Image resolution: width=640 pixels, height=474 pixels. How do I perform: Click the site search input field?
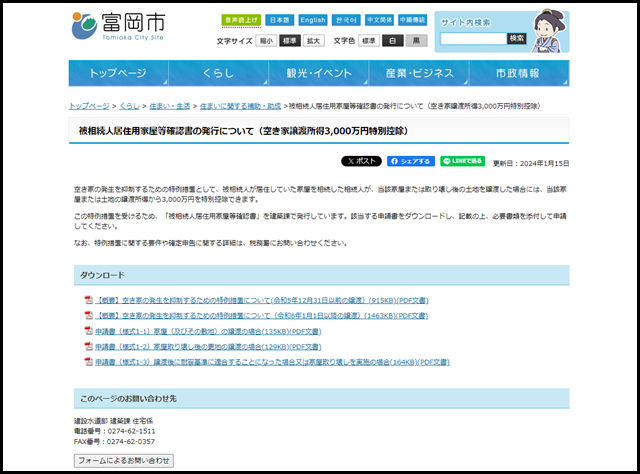tap(473, 38)
